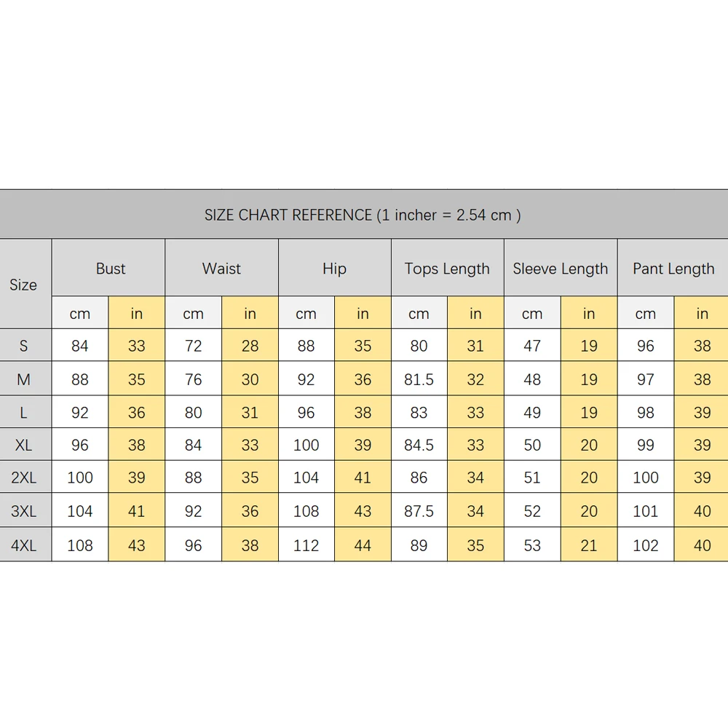
Task: Click the Pant Length header cell
Action: tap(673, 268)
